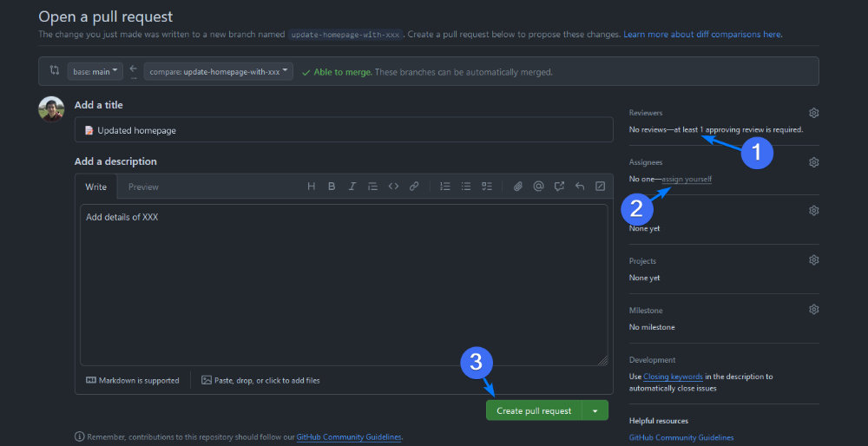Open the Closing keywords link
The height and width of the screenshot is (446, 868).
[673, 377]
